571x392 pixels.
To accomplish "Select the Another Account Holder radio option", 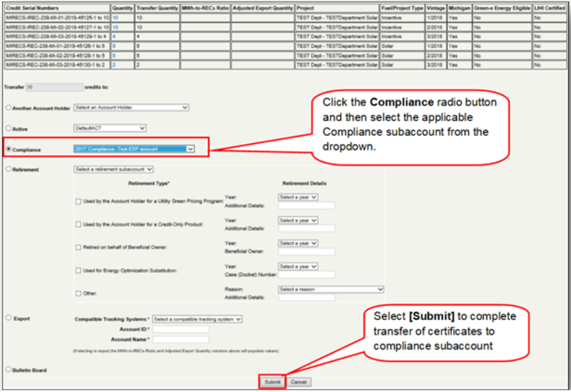I will tap(8, 108).
